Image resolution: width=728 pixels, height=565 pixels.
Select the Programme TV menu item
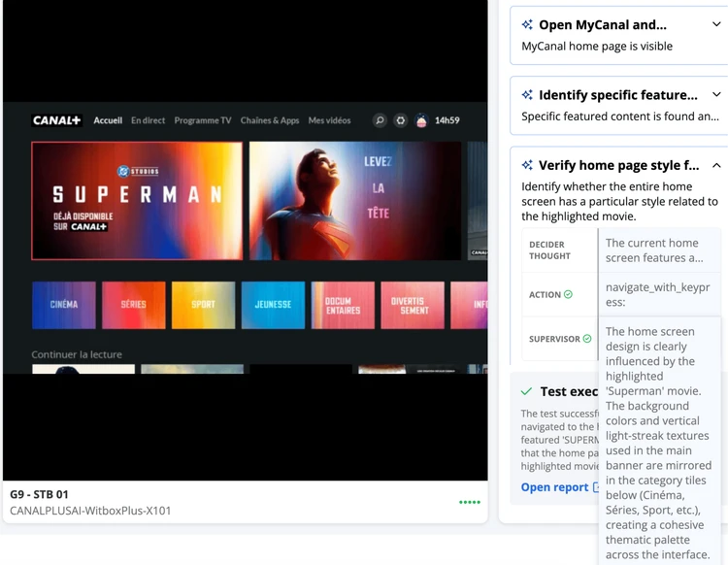[x=203, y=120]
